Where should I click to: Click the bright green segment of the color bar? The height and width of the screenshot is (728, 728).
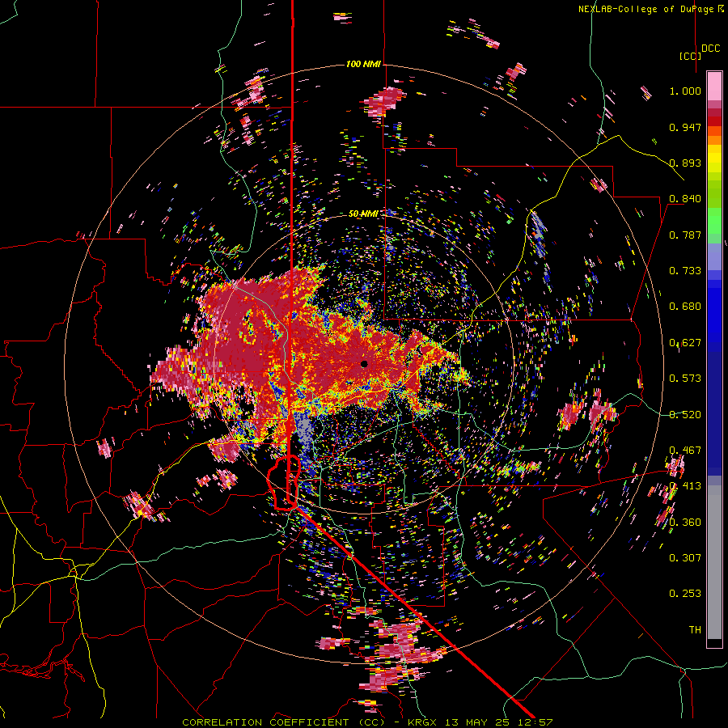click(714, 220)
